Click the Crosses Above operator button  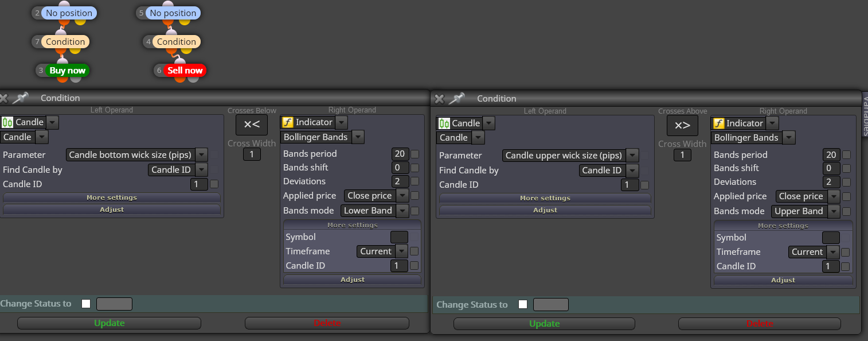pyautogui.click(x=682, y=125)
